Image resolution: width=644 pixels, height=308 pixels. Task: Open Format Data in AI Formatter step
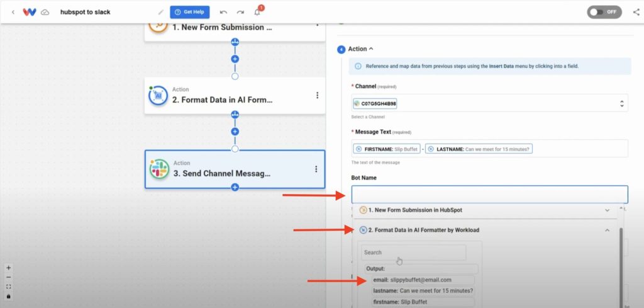point(235,95)
